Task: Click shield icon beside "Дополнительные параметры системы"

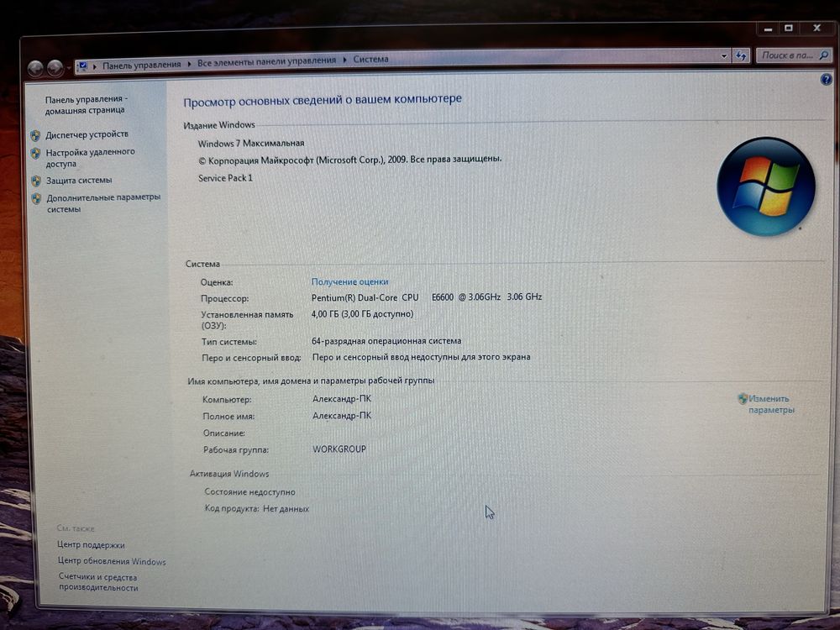Action: click(x=36, y=199)
